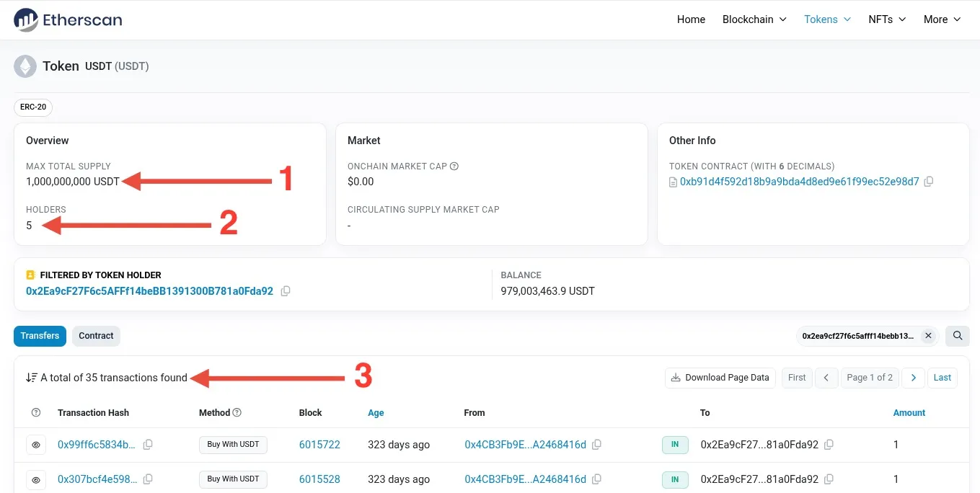The height and width of the screenshot is (493, 980).
Task: Click the IN badge in block 6015722 row
Action: 675,445
